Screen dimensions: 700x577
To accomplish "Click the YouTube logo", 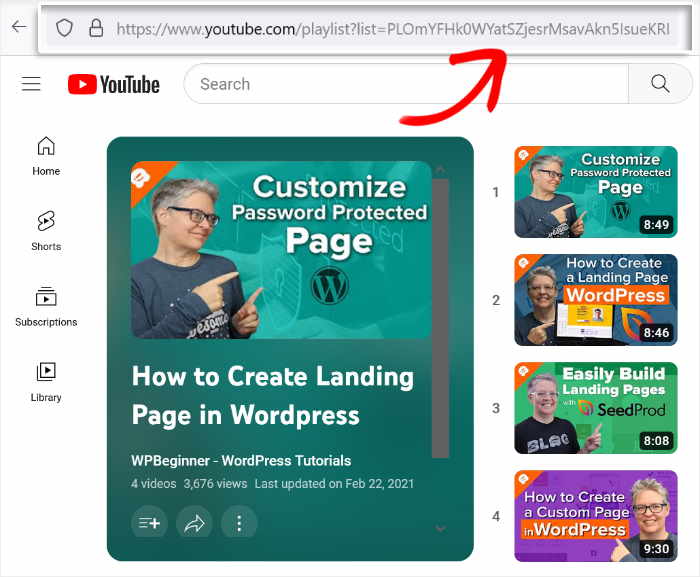I will click(x=114, y=84).
